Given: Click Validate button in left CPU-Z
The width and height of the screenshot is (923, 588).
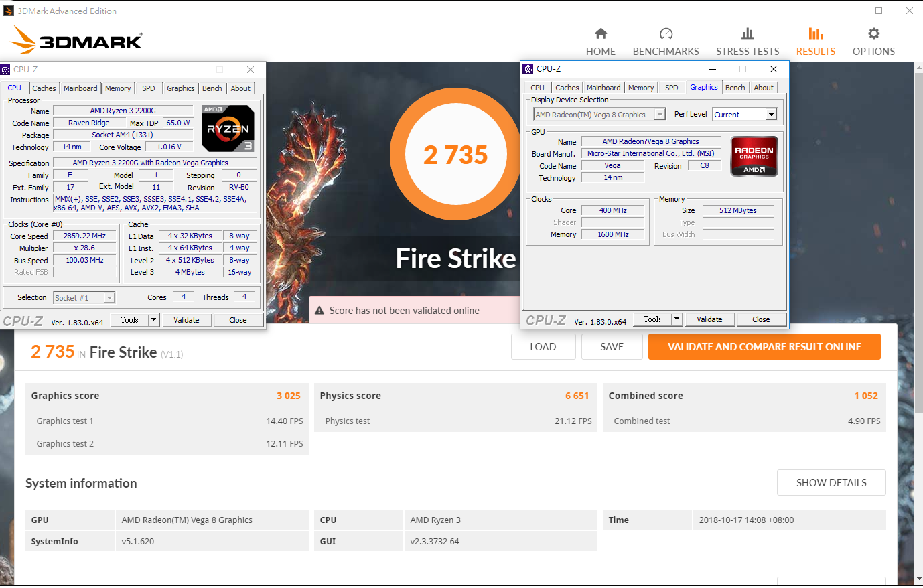Looking at the screenshot, I should click(x=186, y=320).
